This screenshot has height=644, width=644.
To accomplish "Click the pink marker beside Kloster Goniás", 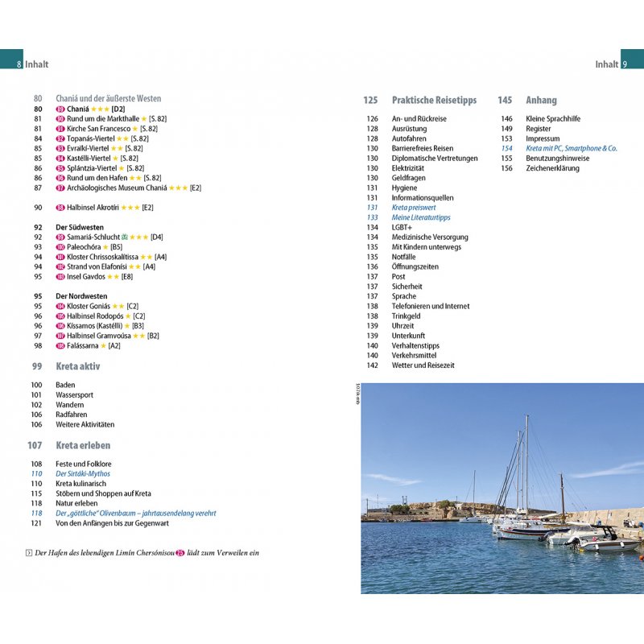I will [x=60, y=307].
